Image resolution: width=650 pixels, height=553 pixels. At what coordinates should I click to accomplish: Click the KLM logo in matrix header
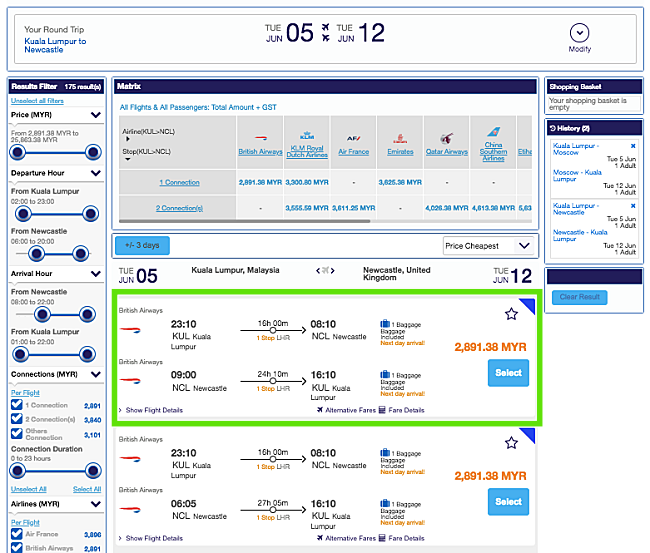point(307,136)
